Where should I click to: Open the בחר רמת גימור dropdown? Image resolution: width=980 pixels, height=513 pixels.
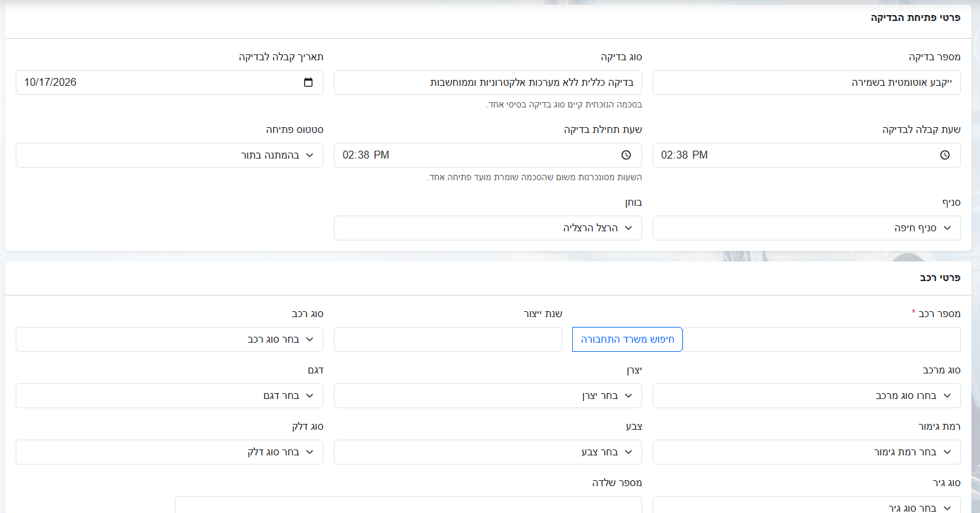(807, 452)
